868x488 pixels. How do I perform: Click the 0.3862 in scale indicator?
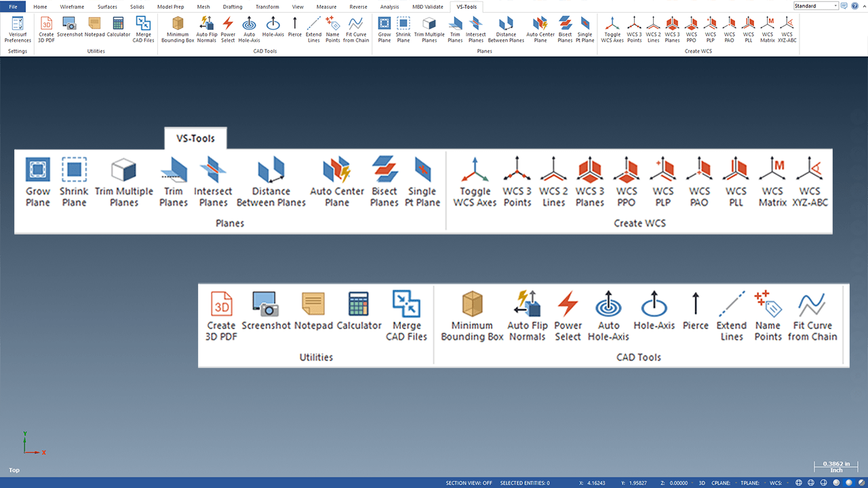click(837, 464)
